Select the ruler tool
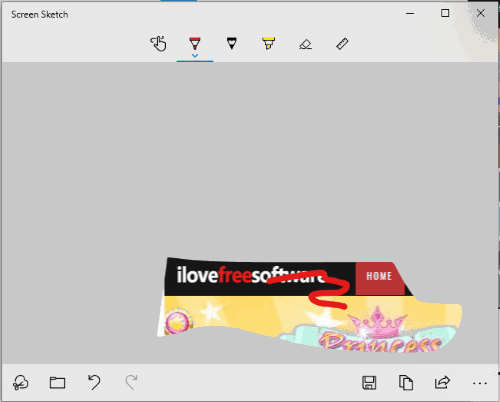 [x=342, y=44]
